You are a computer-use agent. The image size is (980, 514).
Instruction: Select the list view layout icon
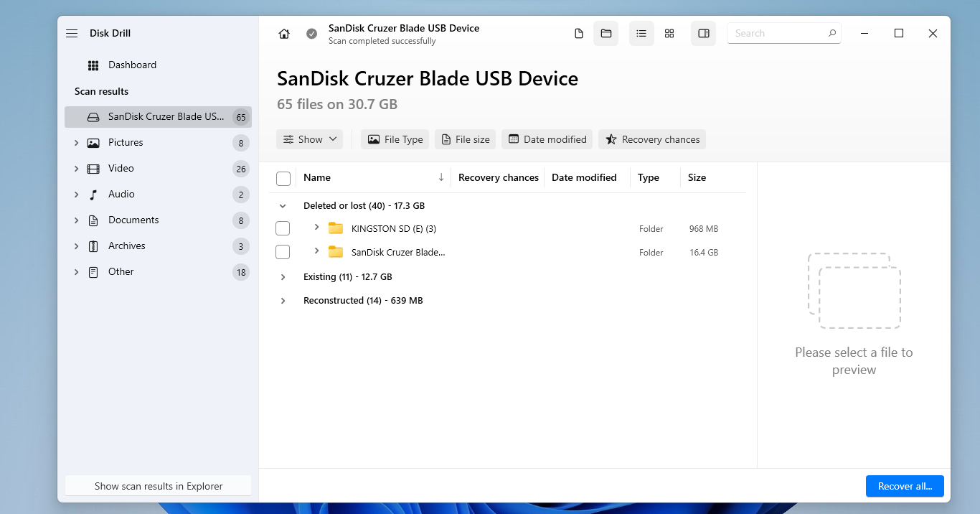641,34
